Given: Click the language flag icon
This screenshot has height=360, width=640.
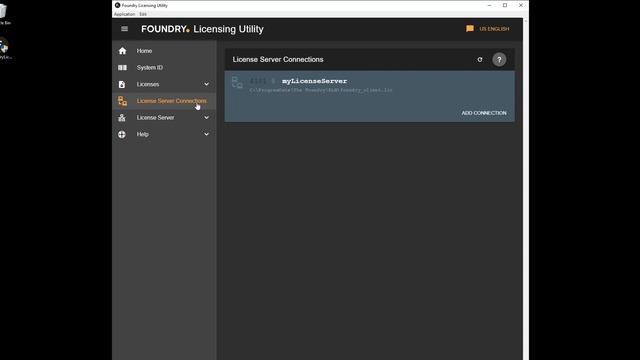Looking at the screenshot, I should [x=470, y=29].
